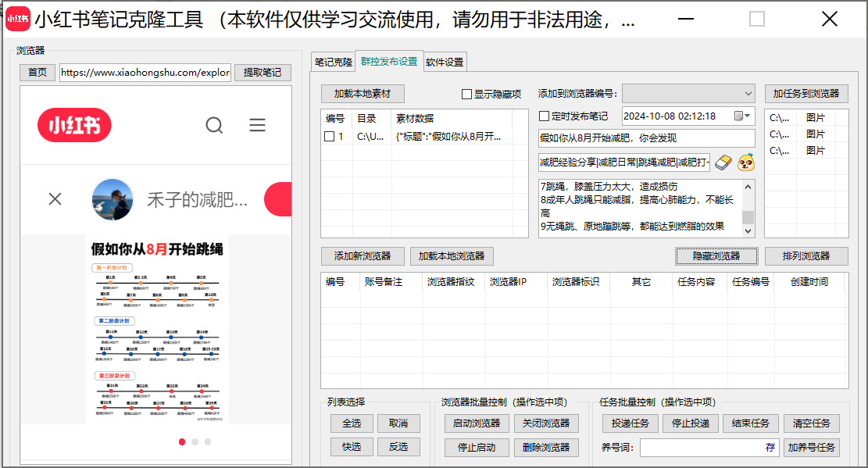
Task: Open the hamburger menu icon on the preview page
Action: tap(258, 125)
